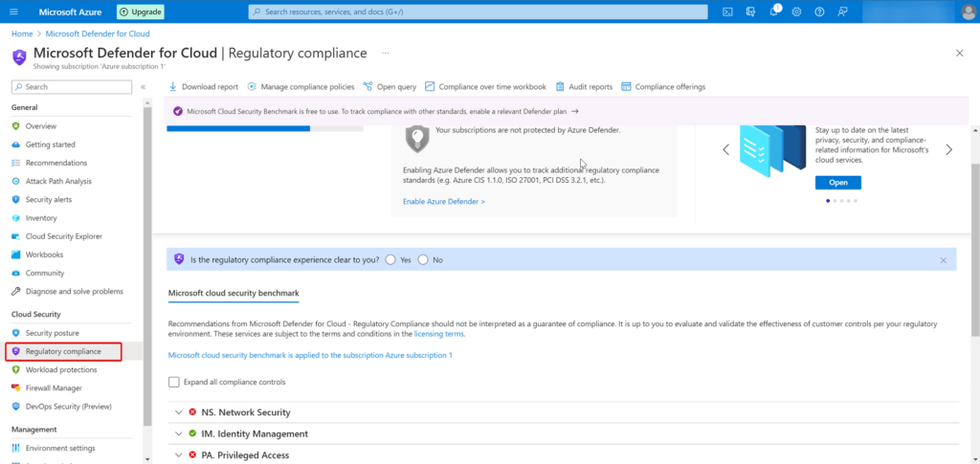
Task: Click the Compliance over time workbook icon
Action: coord(430,87)
